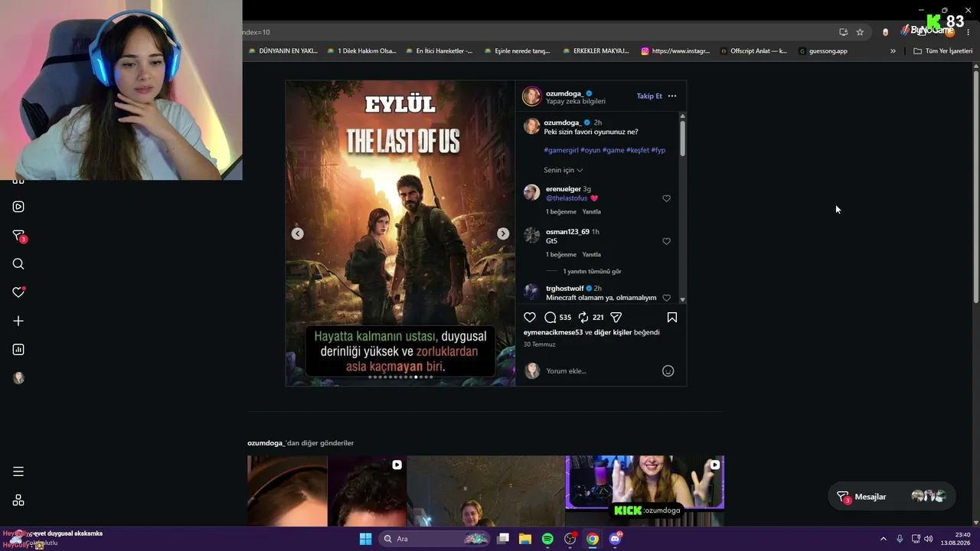Open notifications heart in the sidebar
The width and height of the screenshot is (980, 551).
[18, 292]
